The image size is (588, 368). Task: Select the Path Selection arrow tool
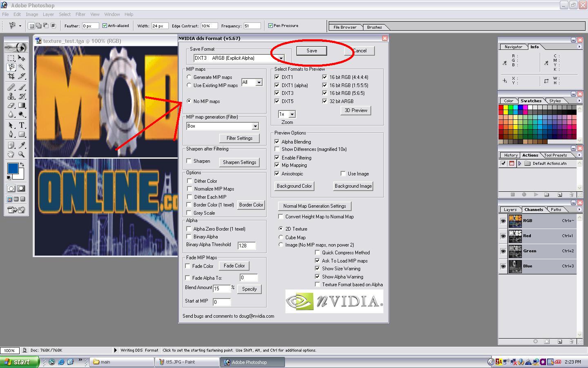click(x=11, y=125)
